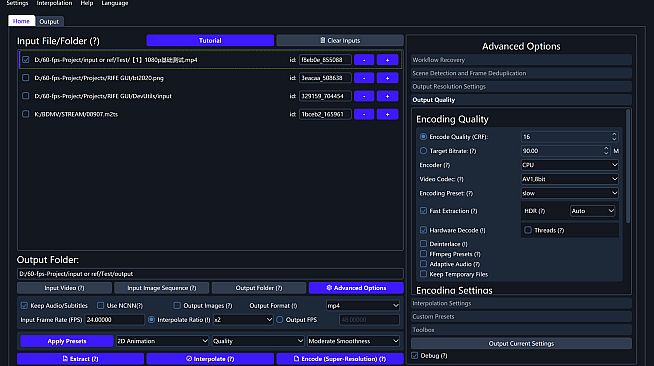654x366 pixels.
Task: Open the Help menu
Action: tap(87, 3)
